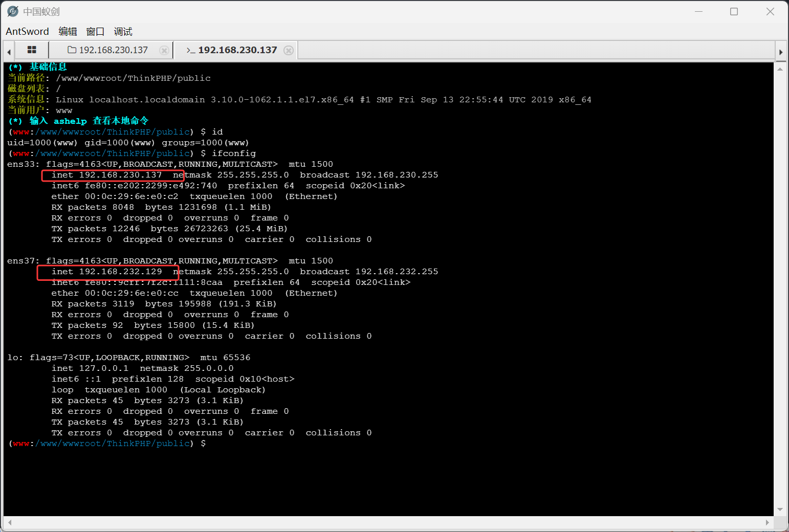Screen dimensions: 789x532
Task: Open the 编辑 menu
Action: tap(68, 32)
